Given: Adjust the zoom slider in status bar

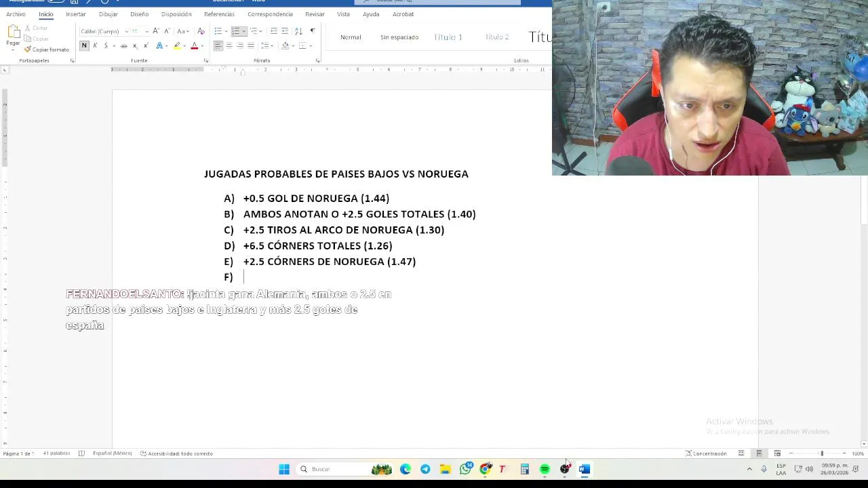Looking at the screenshot, I should tap(821, 453).
